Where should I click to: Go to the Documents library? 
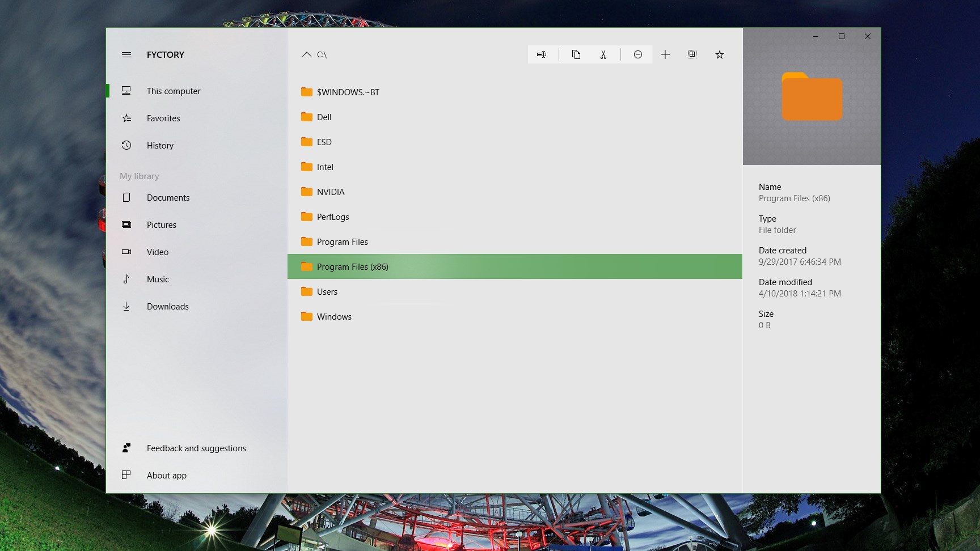point(197,197)
